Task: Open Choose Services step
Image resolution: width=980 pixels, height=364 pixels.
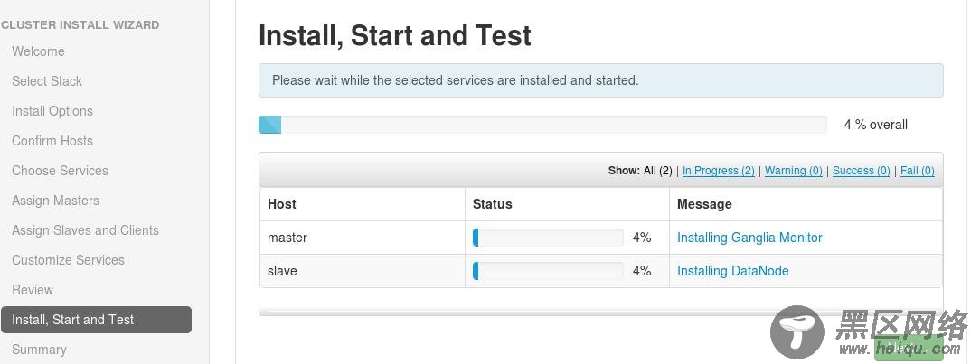Action: pos(60,171)
